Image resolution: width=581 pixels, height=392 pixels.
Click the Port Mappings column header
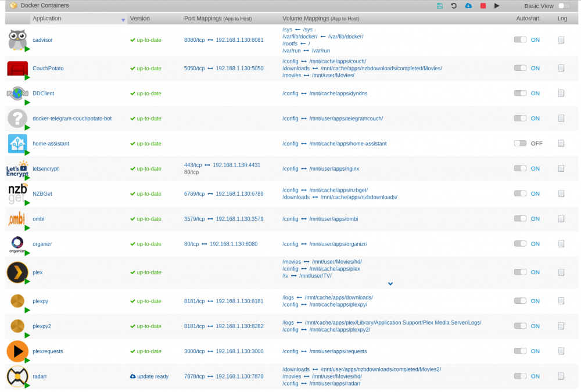(x=218, y=19)
